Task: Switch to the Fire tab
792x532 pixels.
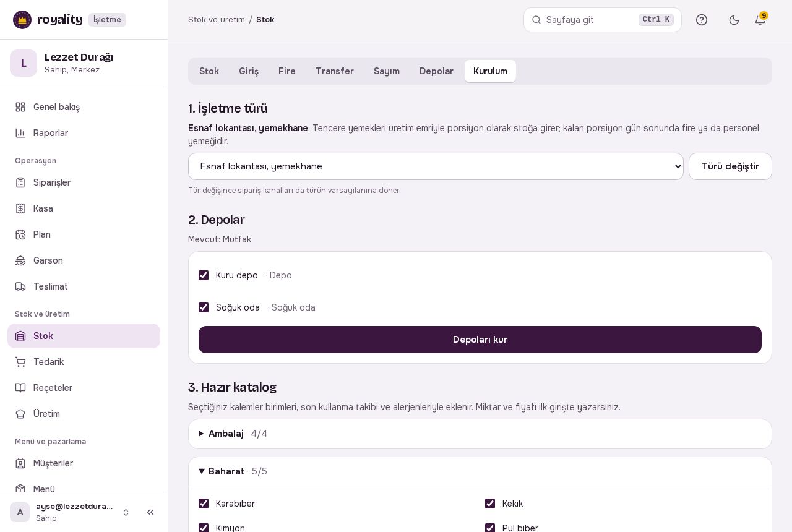Action: click(x=287, y=71)
